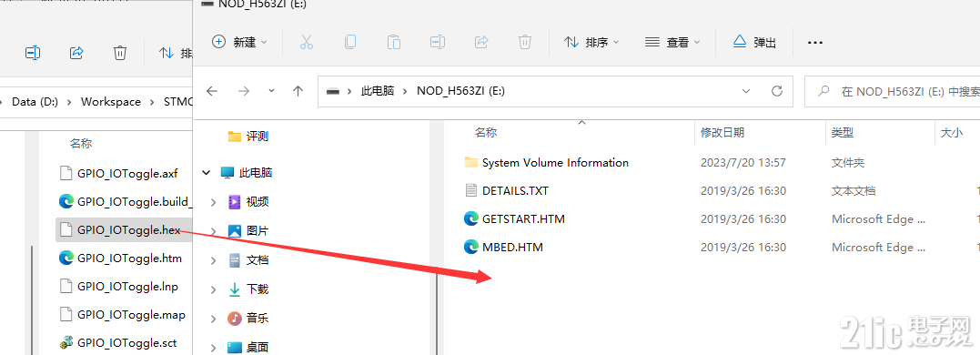
Task: Sort by the 修改日期 column header
Action: pos(722,133)
